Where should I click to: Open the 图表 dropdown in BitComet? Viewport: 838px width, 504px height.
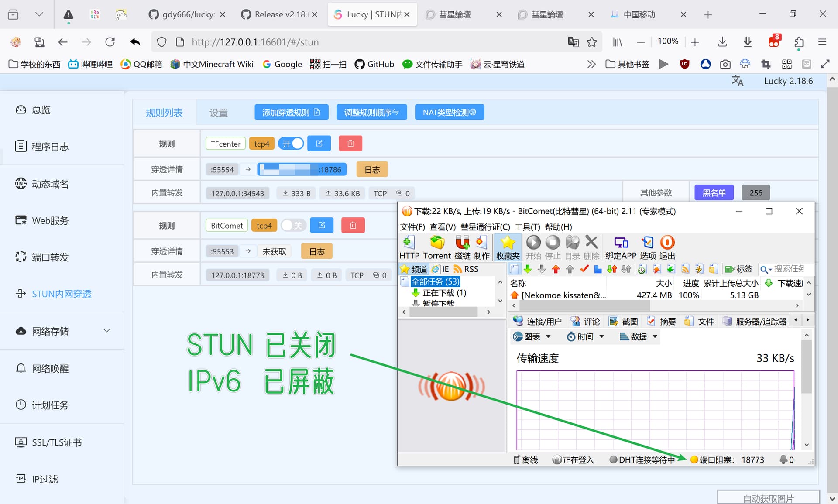tap(532, 336)
